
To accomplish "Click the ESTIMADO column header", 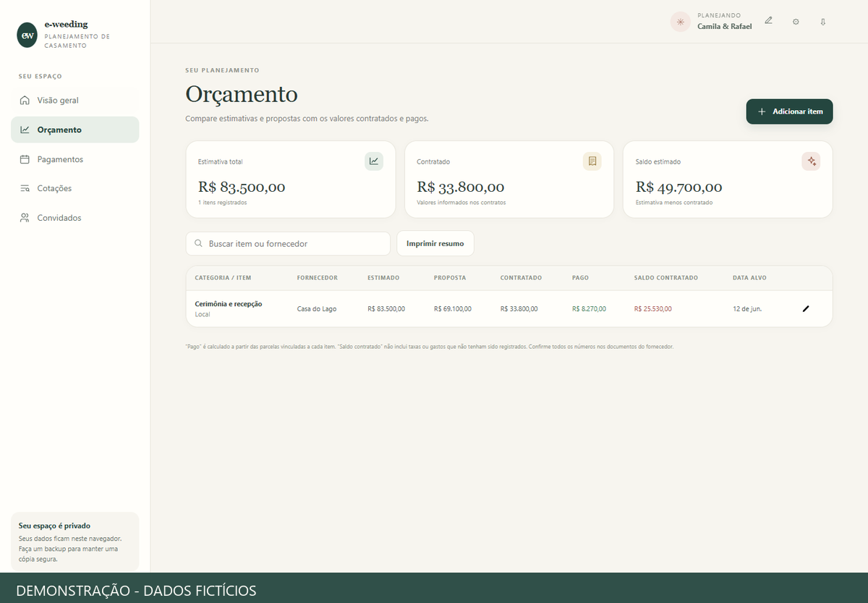I will click(x=383, y=278).
